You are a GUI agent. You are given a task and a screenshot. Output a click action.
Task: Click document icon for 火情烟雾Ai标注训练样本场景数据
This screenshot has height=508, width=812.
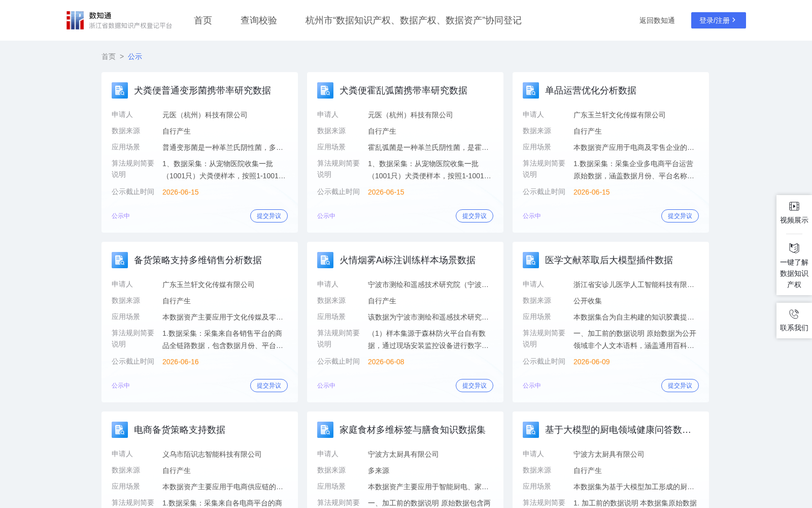(325, 260)
